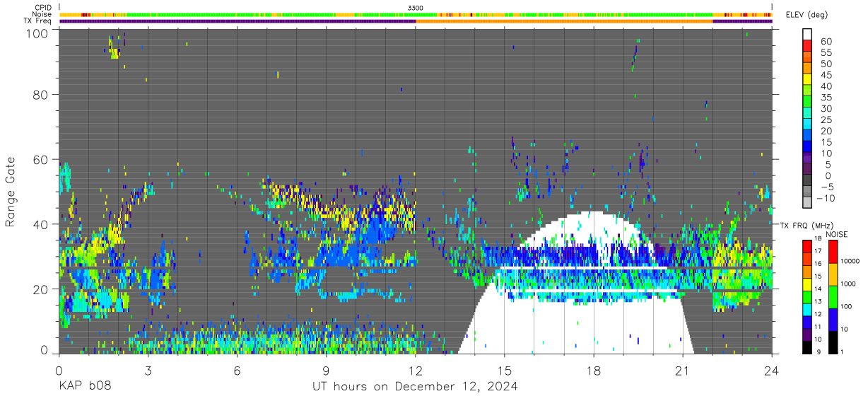Pick the yellow 40–45 degree elevation swatch

(807, 79)
